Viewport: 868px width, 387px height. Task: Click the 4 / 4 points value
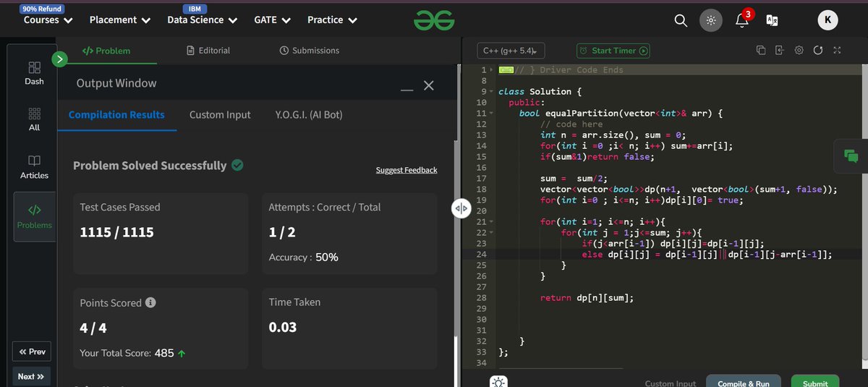tap(93, 328)
